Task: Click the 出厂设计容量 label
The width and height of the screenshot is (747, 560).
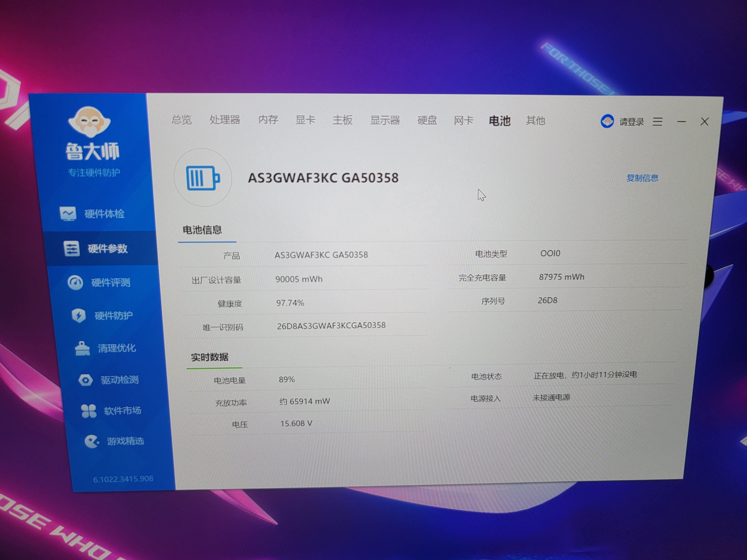Action: coord(216,280)
